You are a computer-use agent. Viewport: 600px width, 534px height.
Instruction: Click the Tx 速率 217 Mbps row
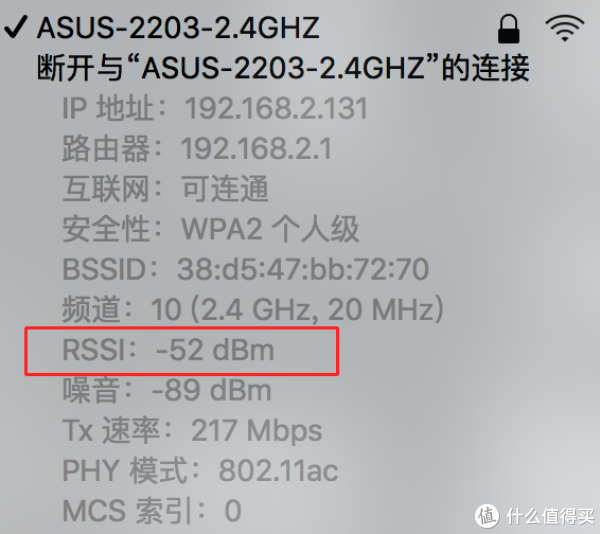point(192,431)
